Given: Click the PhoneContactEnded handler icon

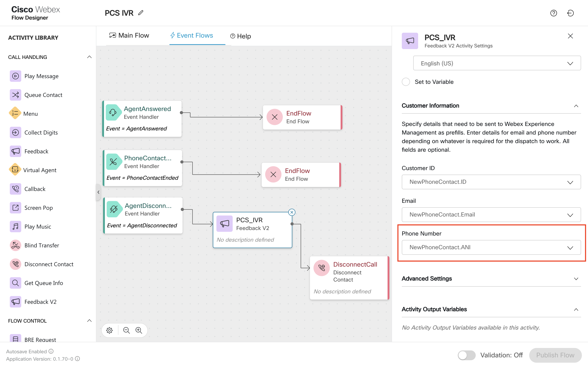Looking at the screenshot, I should [x=114, y=162].
